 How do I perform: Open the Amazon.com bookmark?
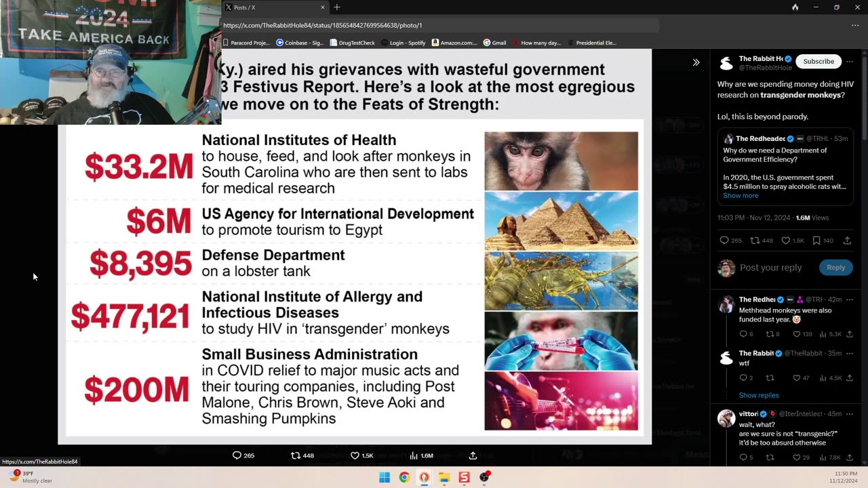(x=454, y=43)
